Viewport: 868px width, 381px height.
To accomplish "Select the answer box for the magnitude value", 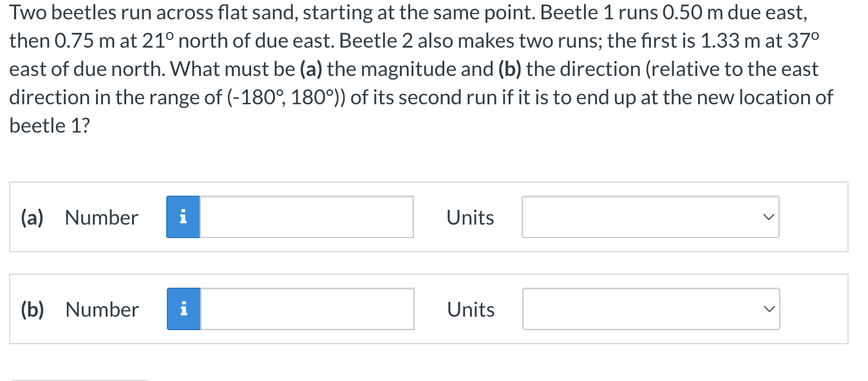I will (x=306, y=217).
